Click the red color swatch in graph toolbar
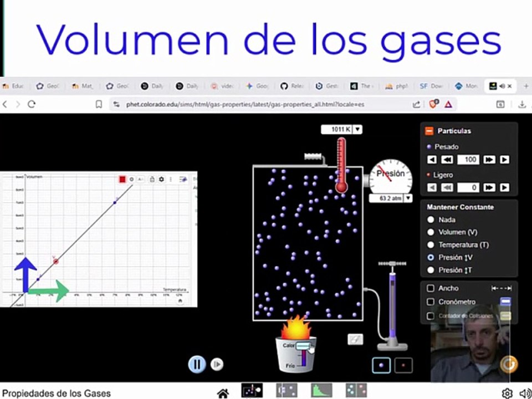 tap(122, 179)
